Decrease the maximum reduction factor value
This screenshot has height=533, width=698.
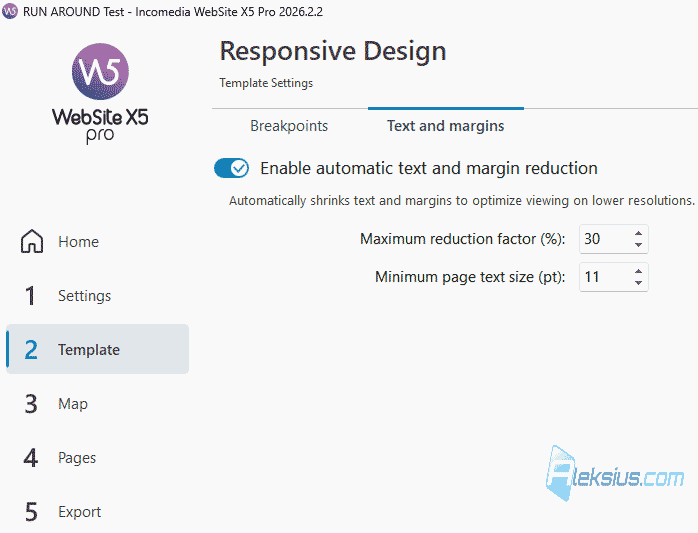[x=638, y=245]
